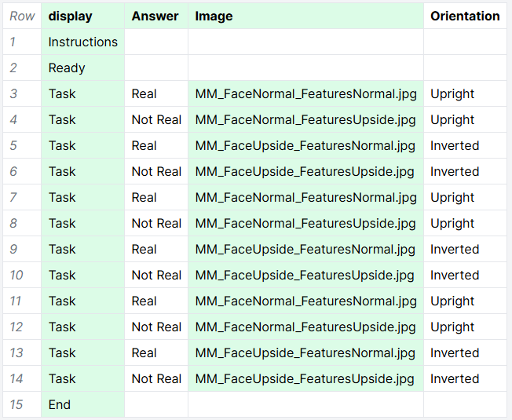Click the 'Inverted' cell in row 14
This screenshot has width=512, height=420.
(465, 378)
